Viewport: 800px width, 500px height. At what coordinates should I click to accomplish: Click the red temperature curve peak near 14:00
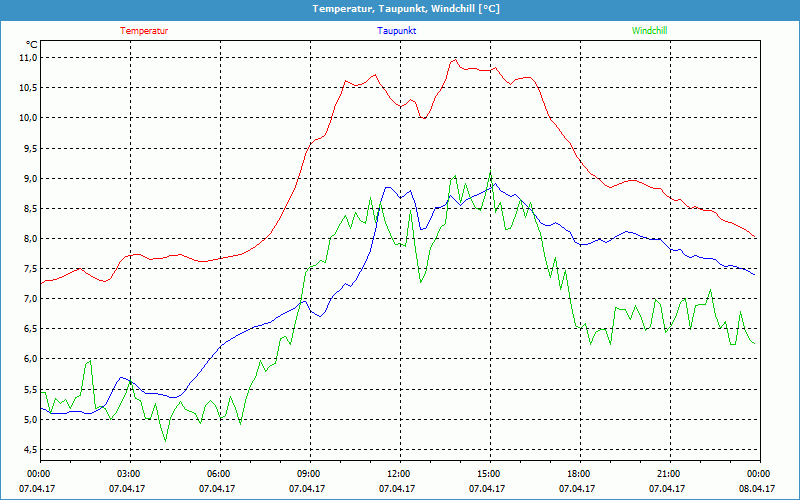coord(455,60)
